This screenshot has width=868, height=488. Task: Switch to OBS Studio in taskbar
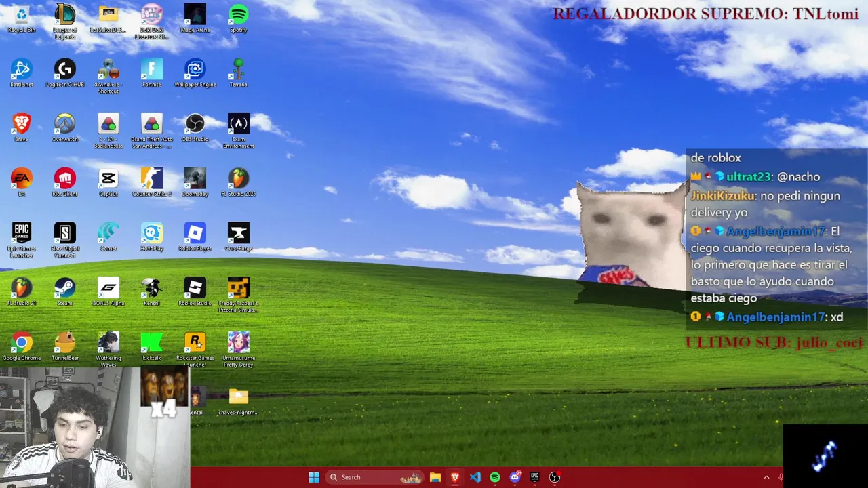555,477
